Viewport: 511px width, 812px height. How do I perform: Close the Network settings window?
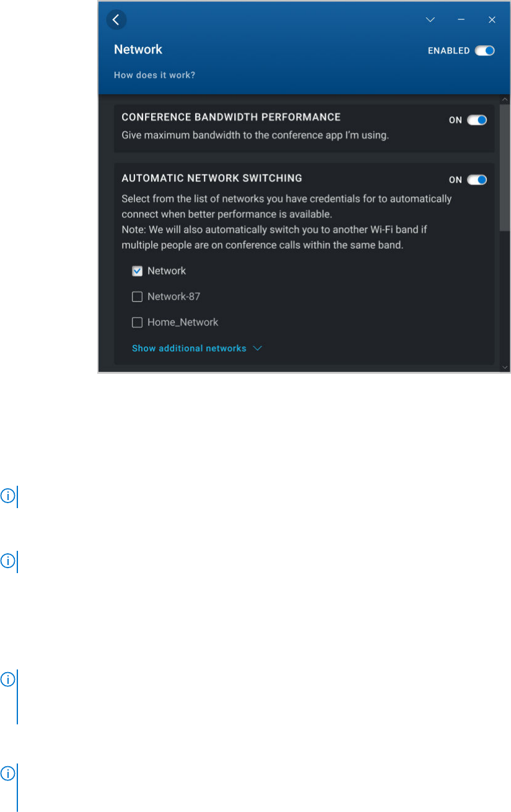coord(492,20)
